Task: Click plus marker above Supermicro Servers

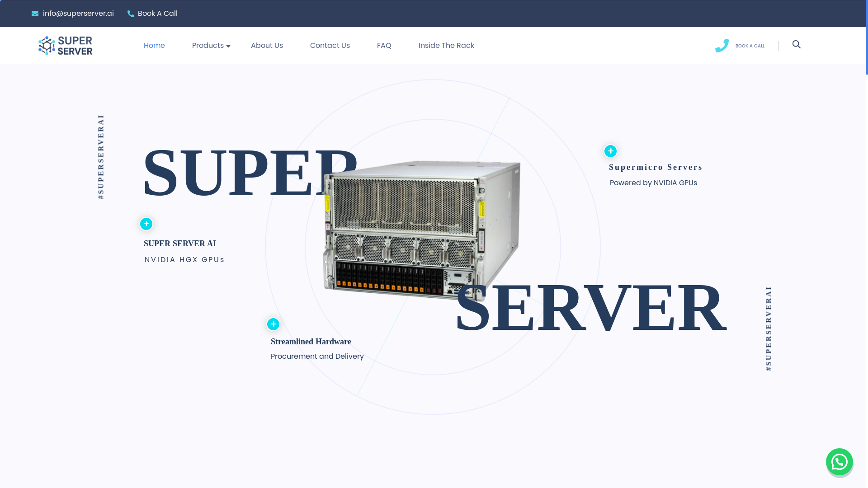Action: pyautogui.click(x=610, y=151)
